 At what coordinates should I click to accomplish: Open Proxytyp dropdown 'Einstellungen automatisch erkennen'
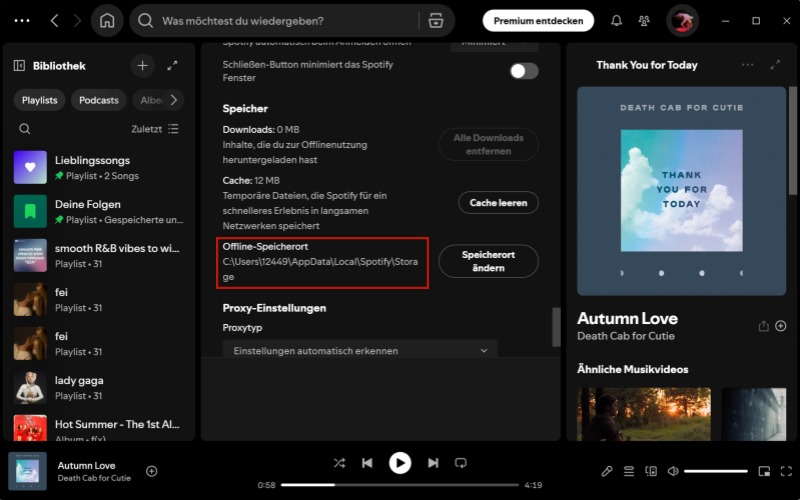(360, 350)
